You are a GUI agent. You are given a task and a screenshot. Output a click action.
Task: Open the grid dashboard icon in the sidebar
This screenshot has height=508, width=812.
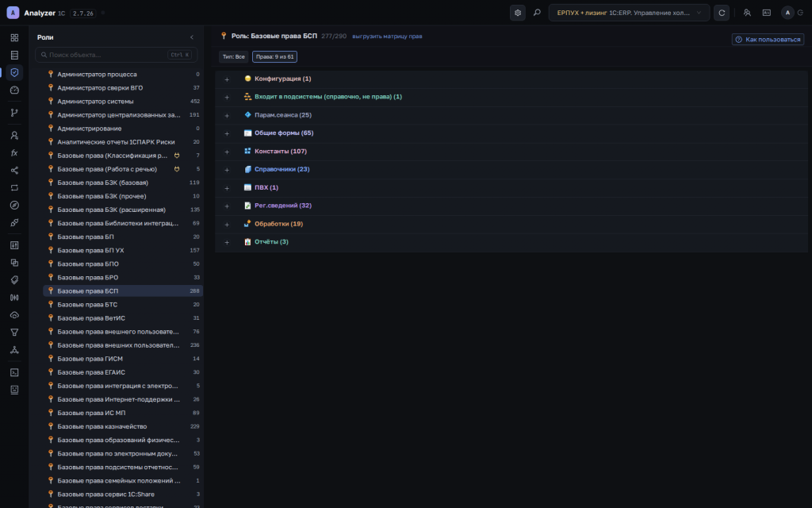tap(14, 38)
